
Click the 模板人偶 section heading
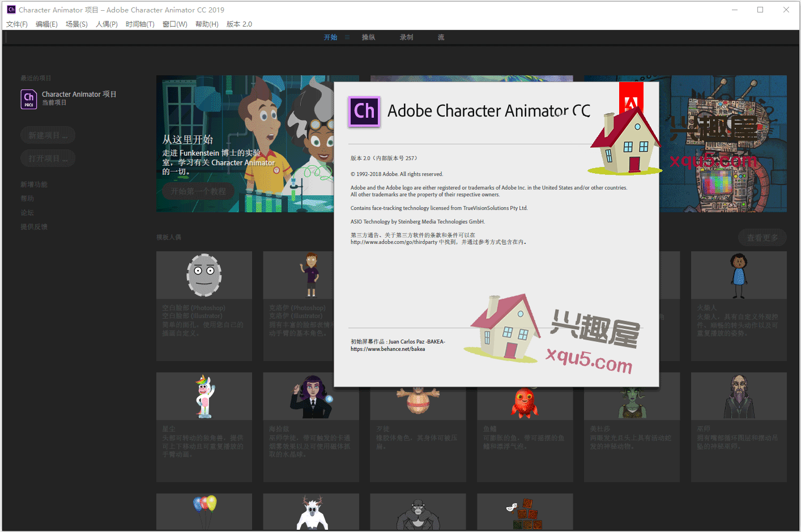pyautogui.click(x=169, y=237)
